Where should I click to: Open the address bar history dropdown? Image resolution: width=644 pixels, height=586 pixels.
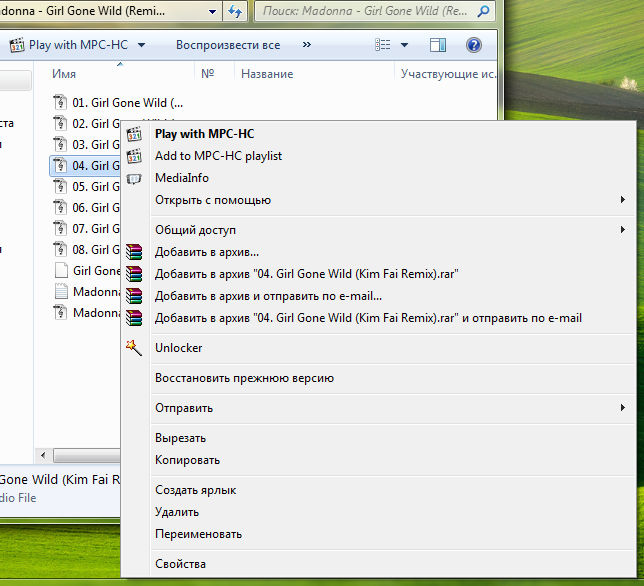tap(212, 11)
